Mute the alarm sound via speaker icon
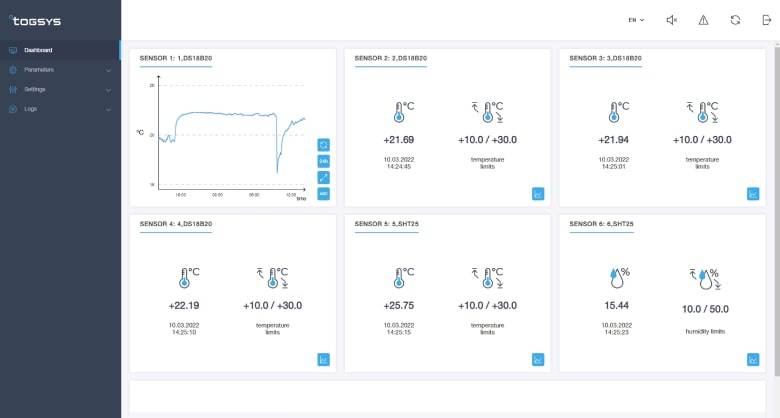Image resolution: width=780 pixels, height=418 pixels. click(672, 20)
